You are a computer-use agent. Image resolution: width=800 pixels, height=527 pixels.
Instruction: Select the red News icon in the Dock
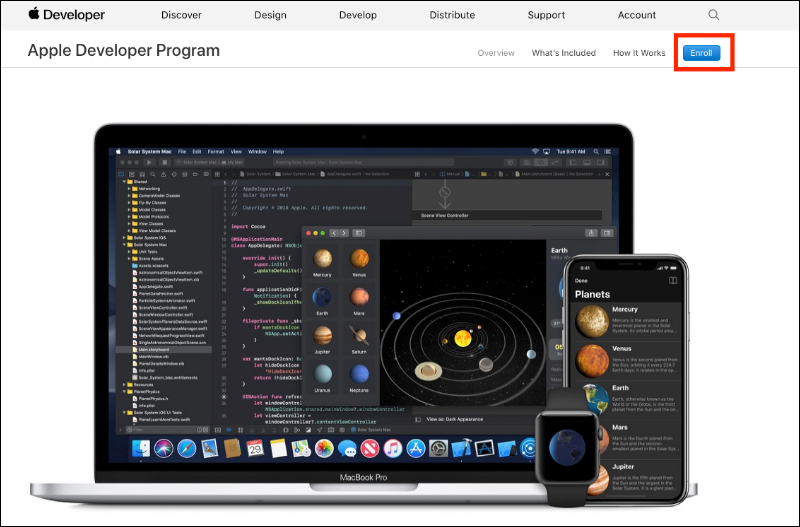click(371, 448)
